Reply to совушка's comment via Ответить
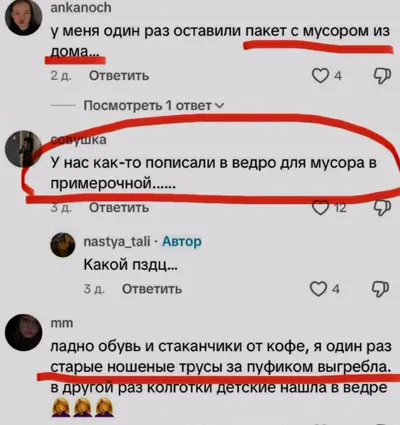Viewport: 400px width, 425px height. pos(119,208)
